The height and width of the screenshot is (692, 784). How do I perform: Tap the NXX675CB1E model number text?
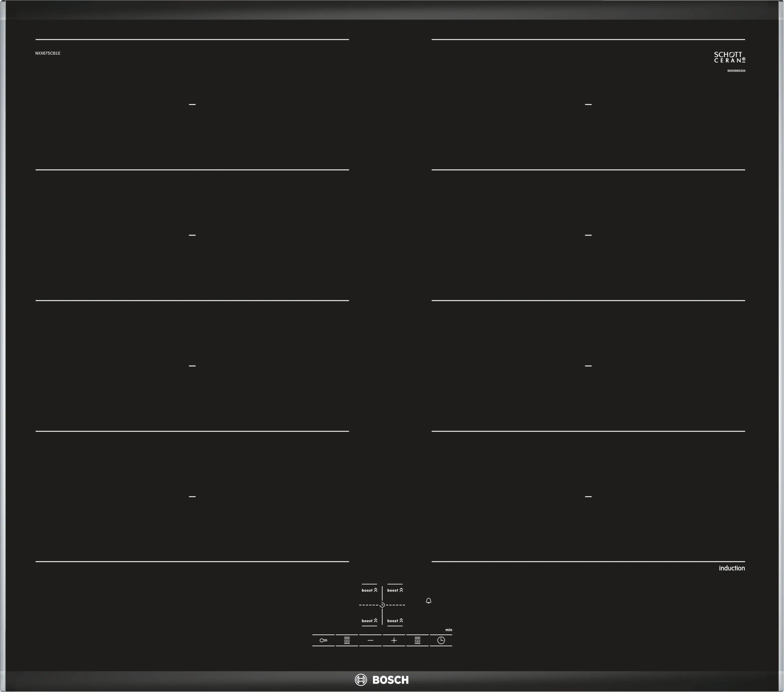[48, 53]
